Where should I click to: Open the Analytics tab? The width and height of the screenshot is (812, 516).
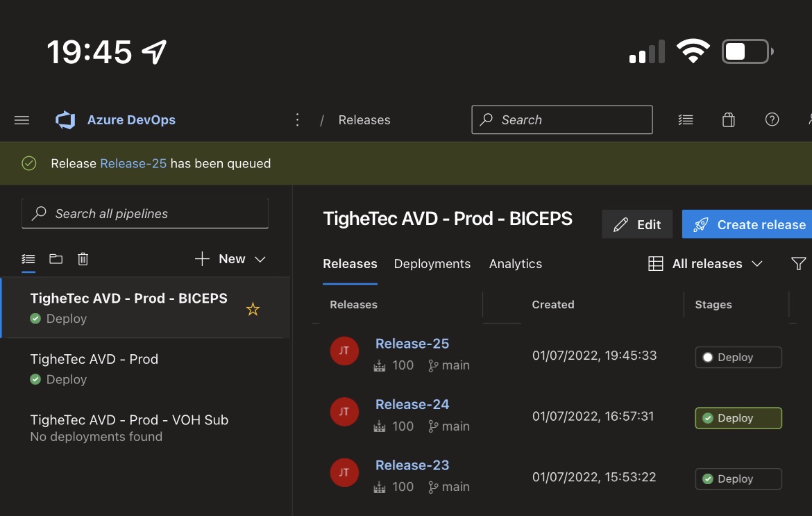515,264
